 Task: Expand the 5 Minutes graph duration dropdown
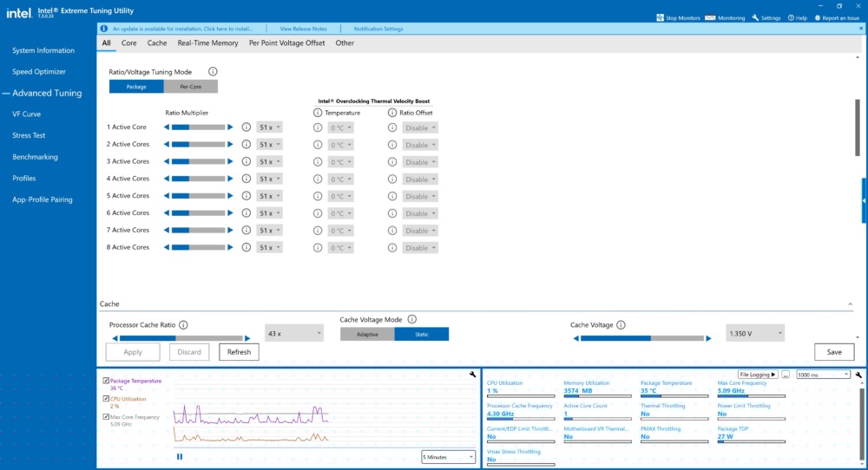(448, 457)
